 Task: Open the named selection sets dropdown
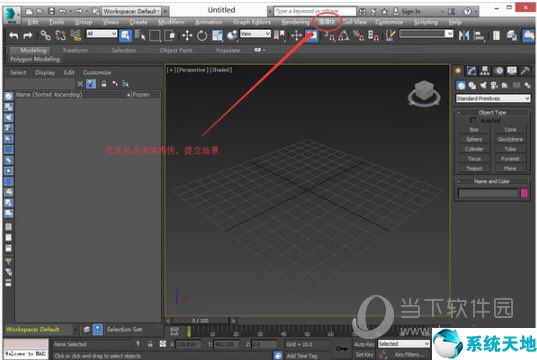pos(426,34)
